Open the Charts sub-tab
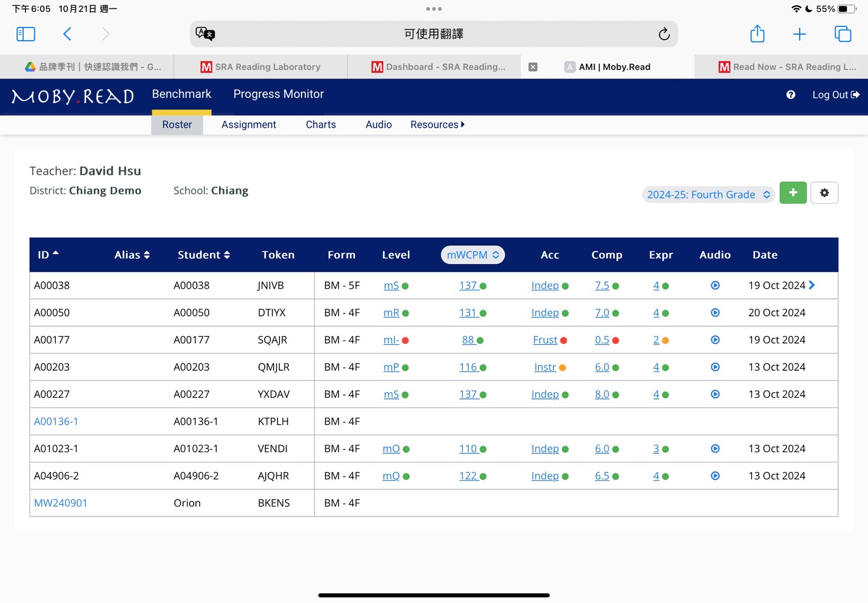This screenshot has width=868, height=603. 321,124
